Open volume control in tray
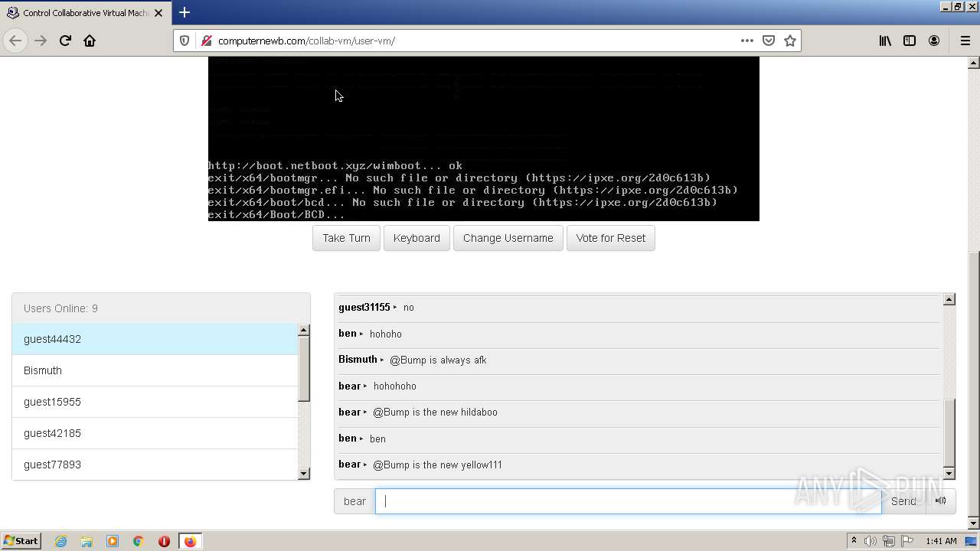The width and height of the screenshot is (980, 551). (871, 541)
